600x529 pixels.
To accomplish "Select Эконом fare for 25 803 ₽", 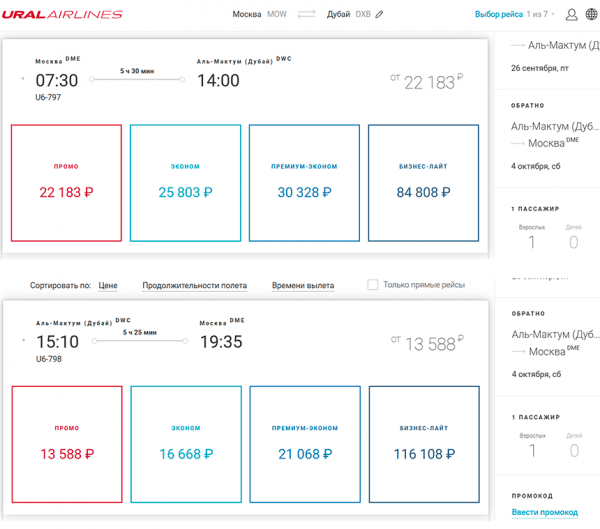I will coord(186,183).
